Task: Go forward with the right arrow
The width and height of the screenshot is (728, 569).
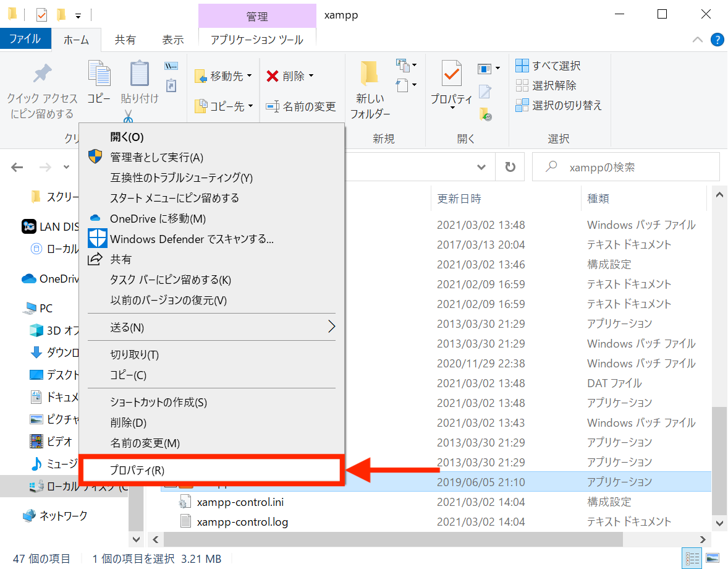Action: tap(45, 167)
